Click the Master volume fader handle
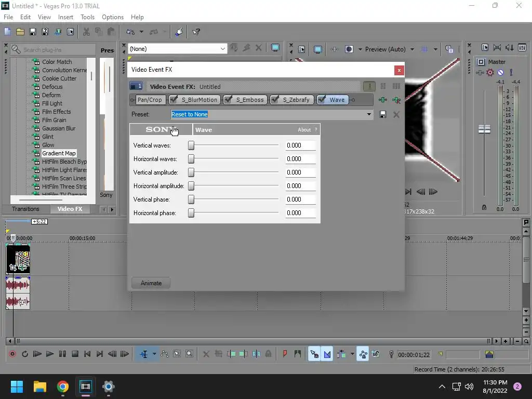The width and height of the screenshot is (532, 399). pyautogui.click(x=484, y=129)
